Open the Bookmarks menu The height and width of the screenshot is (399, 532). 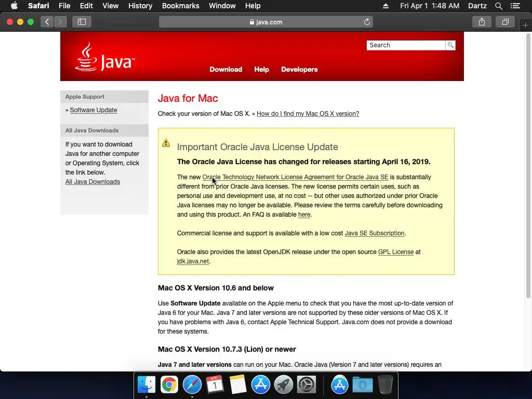pyautogui.click(x=180, y=6)
